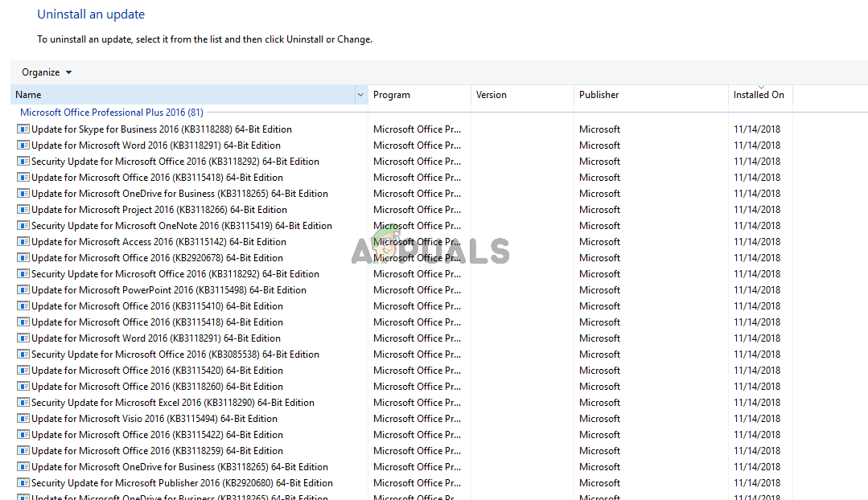The image size is (868, 500).
Task: Open the Name column filter arrow
Action: 360,95
